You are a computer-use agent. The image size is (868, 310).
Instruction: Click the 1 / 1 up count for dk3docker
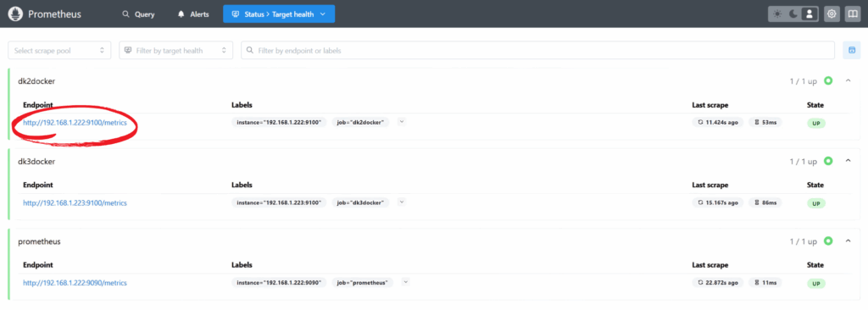pos(804,162)
